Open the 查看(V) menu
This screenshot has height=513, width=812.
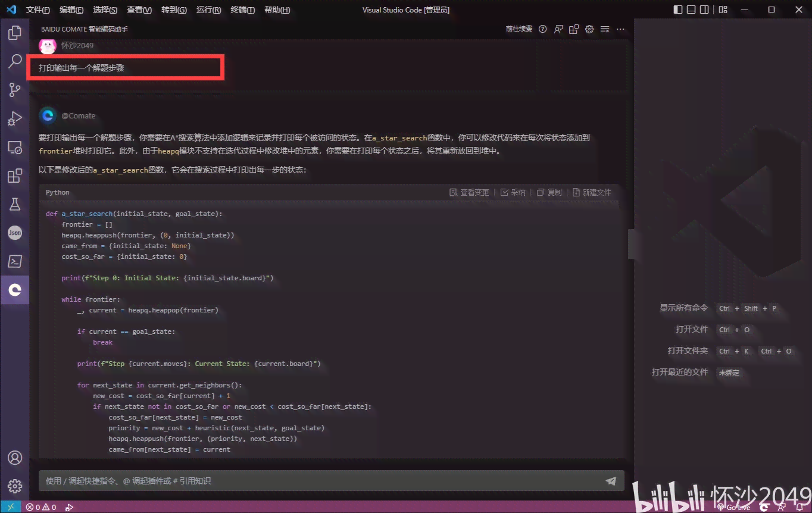coord(139,10)
